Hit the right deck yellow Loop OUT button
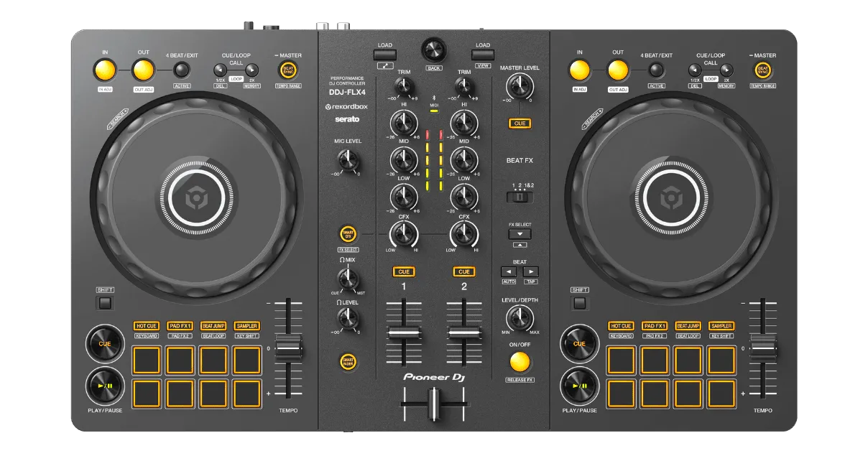 [x=618, y=70]
